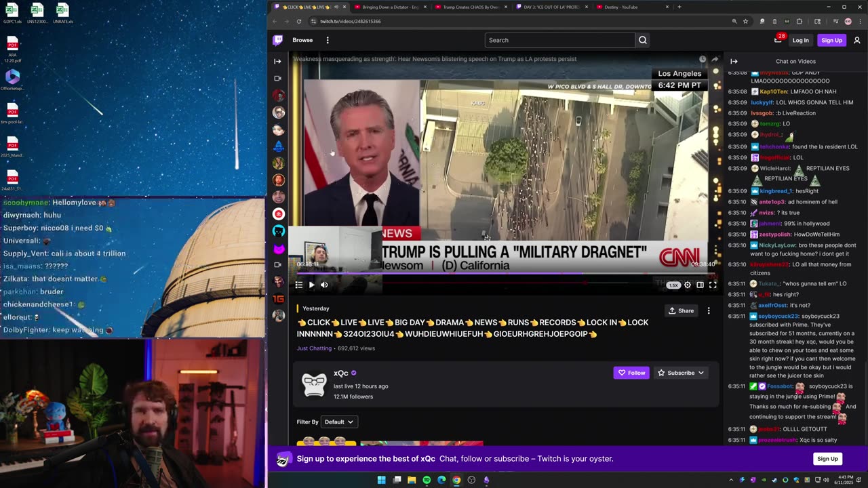Click into the Twitch Search field
868x488 pixels.
pyautogui.click(x=559, y=40)
